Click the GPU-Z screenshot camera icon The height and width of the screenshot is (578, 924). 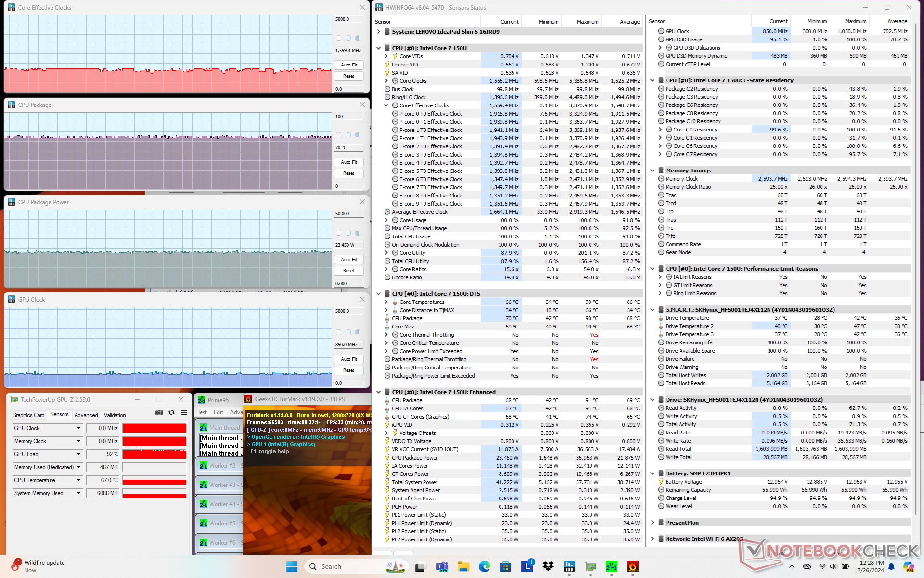pos(159,412)
